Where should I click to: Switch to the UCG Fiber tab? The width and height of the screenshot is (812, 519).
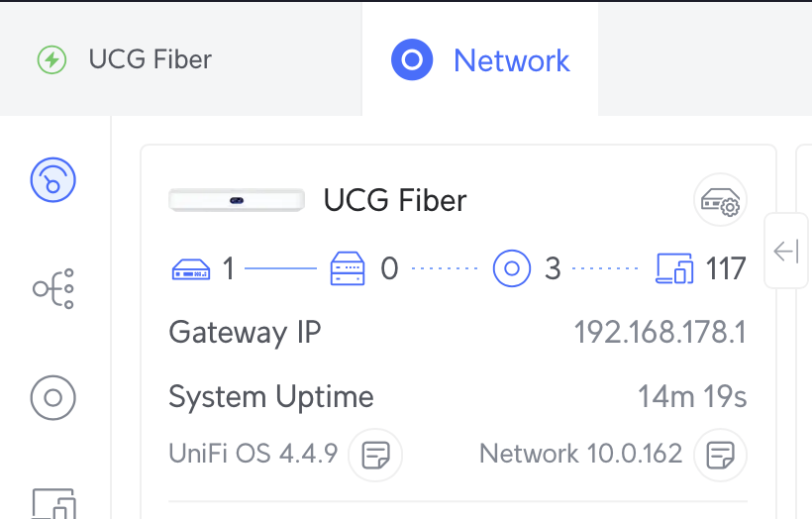pos(125,59)
